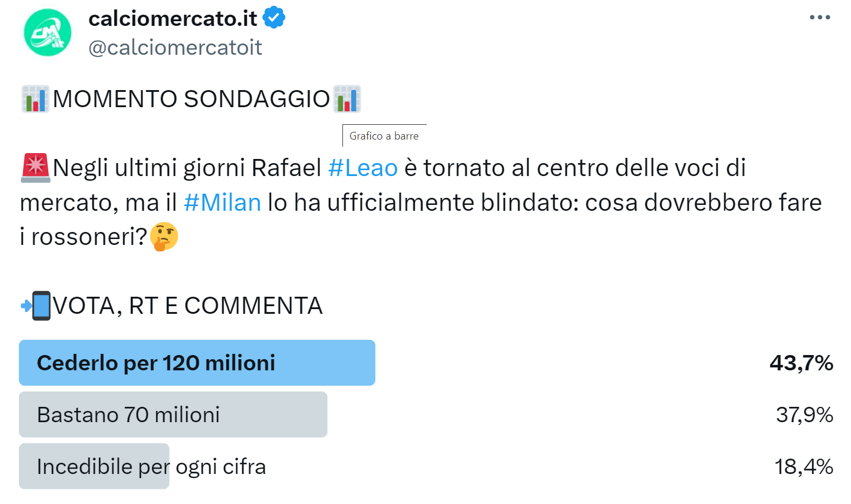Click the blue verified badge next to calciomercato.it

click(272, 18)
